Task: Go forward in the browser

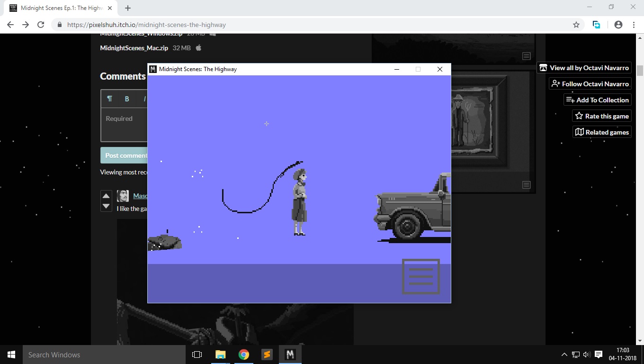Action: tap(26, 25)
